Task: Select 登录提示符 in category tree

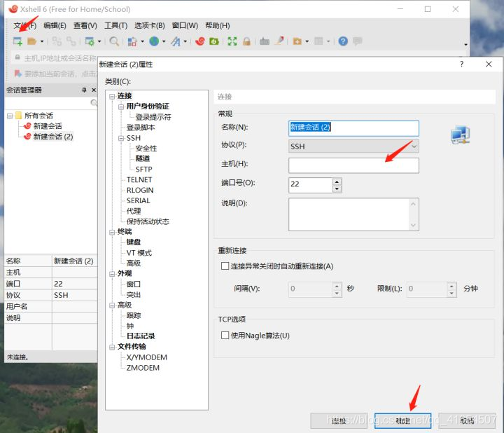Action: coord(153,117)
